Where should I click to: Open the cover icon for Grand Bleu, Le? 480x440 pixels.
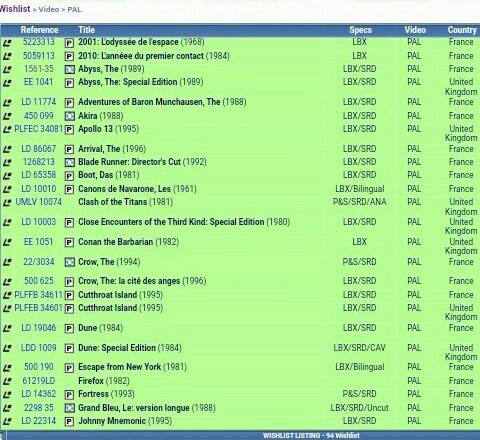tap(69, 408)
